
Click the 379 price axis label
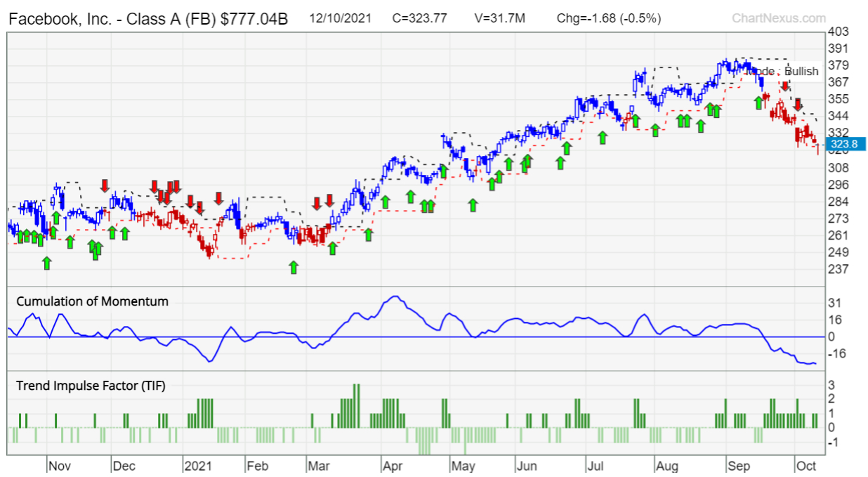839,65
